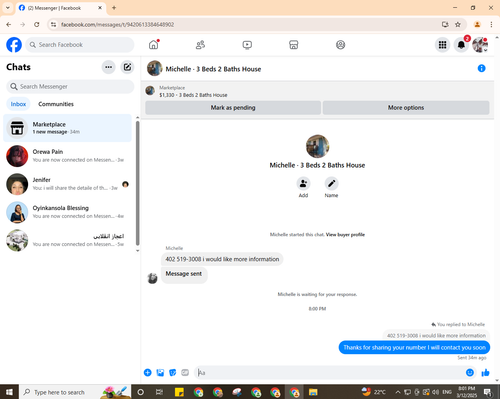Viewport: 500px width, 399px height.
Task: Open Sticky Notes on taskbar
Action: pos(179,392)
